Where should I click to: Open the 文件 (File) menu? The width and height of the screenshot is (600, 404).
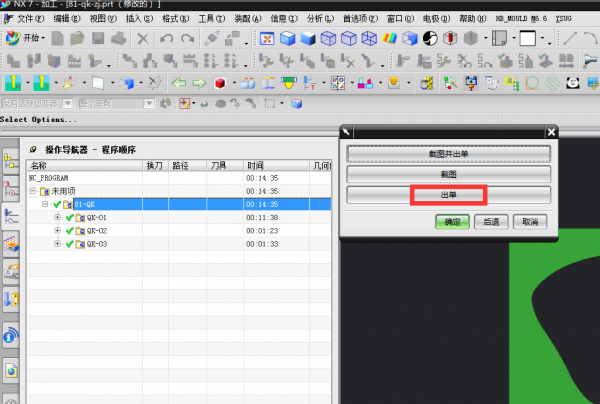[30, 18]
